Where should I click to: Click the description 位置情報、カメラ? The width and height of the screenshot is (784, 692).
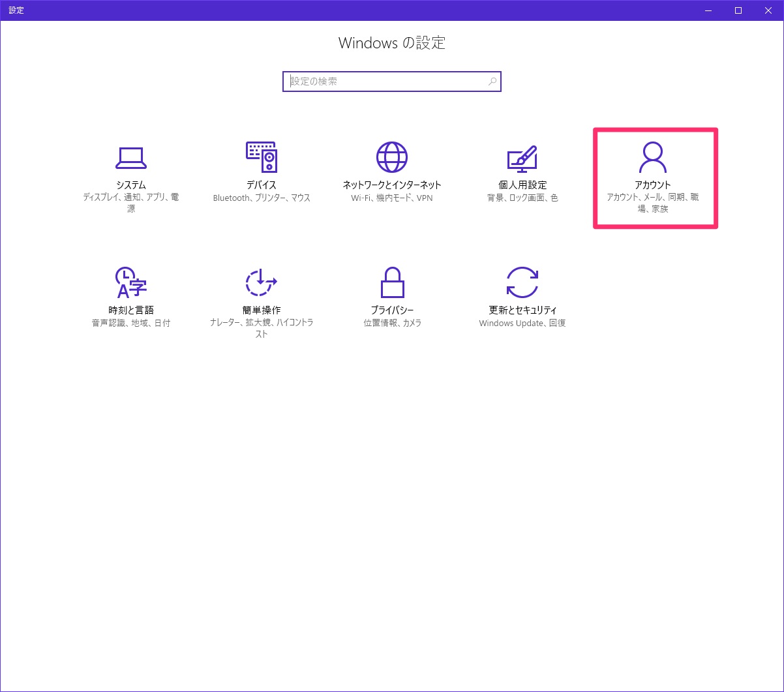tap(392, 323)
